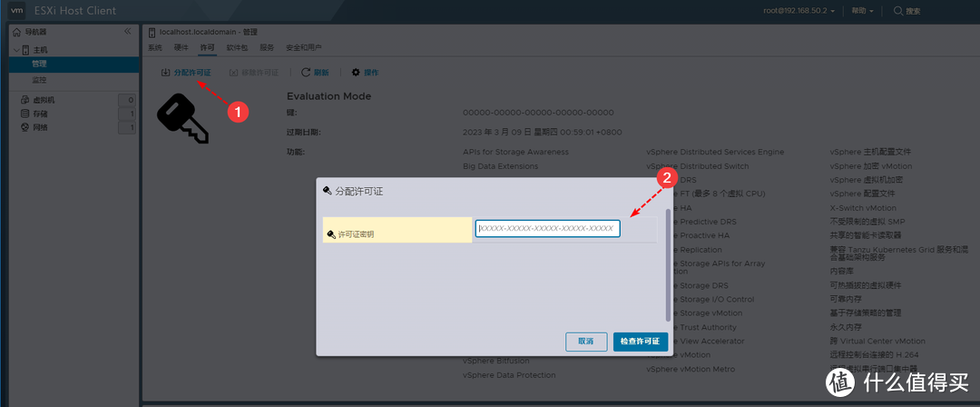Select 主机 in the navigator

(x=39, y=49)
